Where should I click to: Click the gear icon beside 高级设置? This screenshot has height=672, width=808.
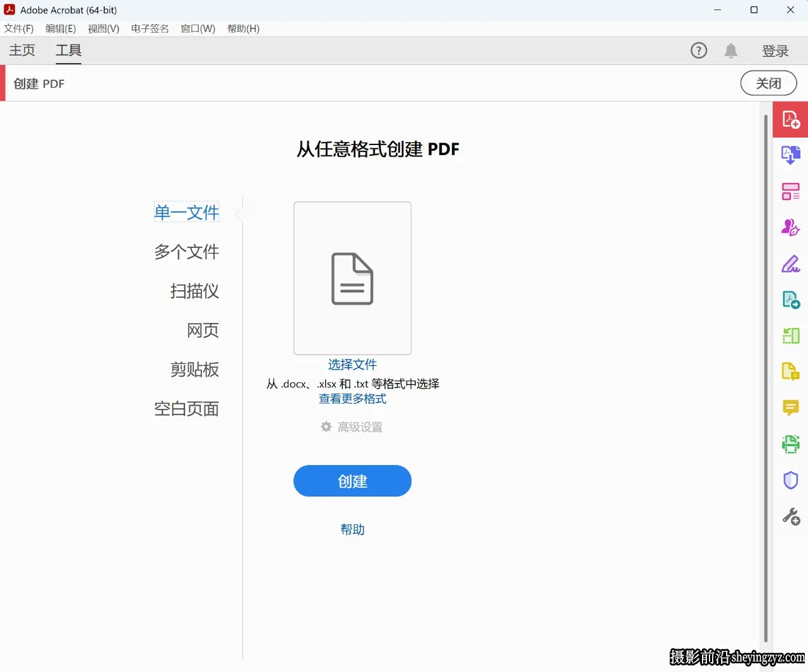tap(326, 427)
